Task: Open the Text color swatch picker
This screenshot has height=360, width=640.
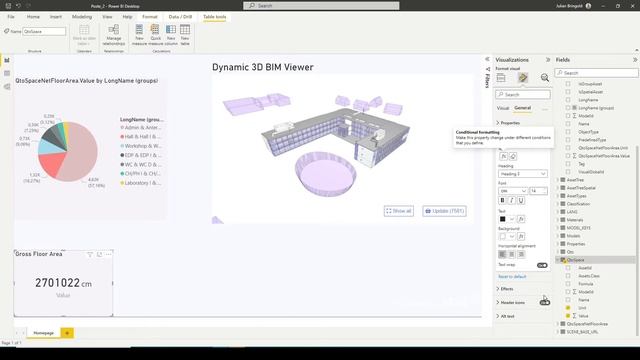Action: tap(506, 219)
